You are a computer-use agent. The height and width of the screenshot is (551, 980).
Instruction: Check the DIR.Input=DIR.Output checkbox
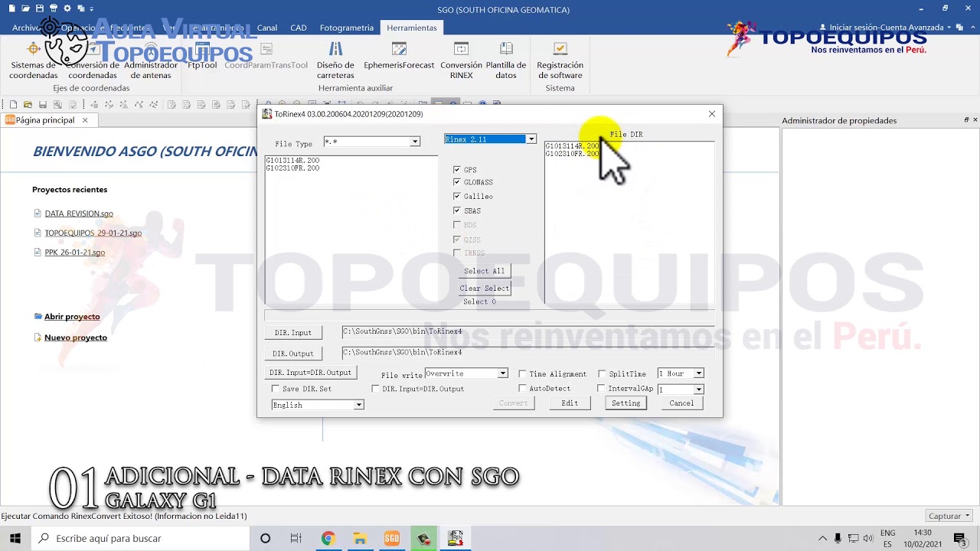375,389
